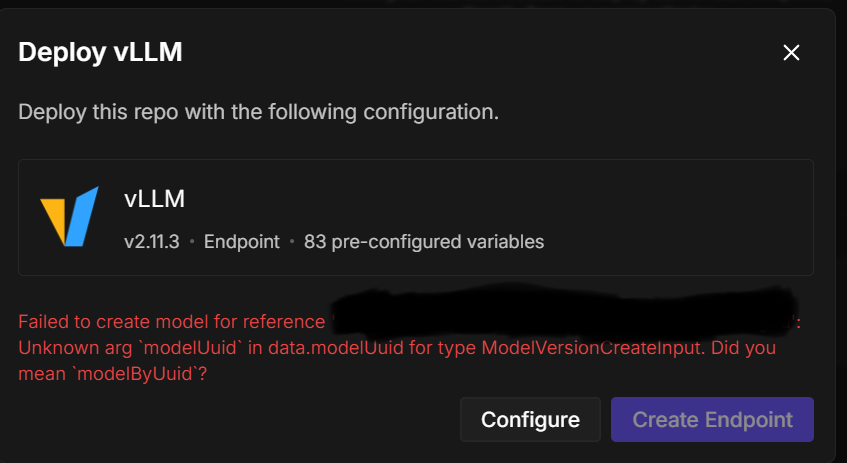
Task: Click the Create Endpoint button
Action: (712, 420)
